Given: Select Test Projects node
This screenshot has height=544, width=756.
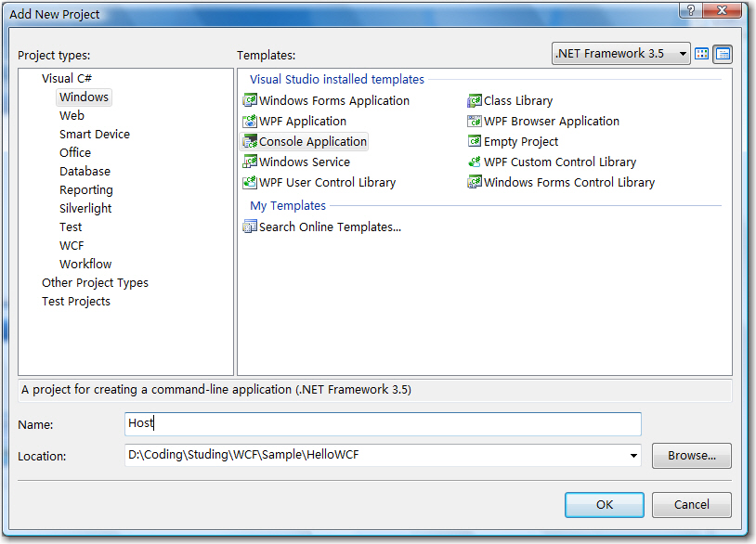Looking at the screenshot, I should point(76,301).
